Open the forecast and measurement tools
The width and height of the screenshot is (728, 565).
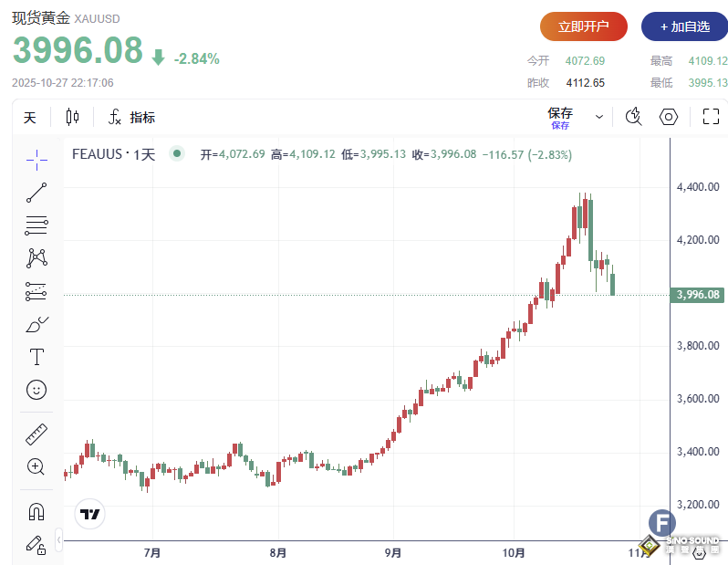click(36, 291)
